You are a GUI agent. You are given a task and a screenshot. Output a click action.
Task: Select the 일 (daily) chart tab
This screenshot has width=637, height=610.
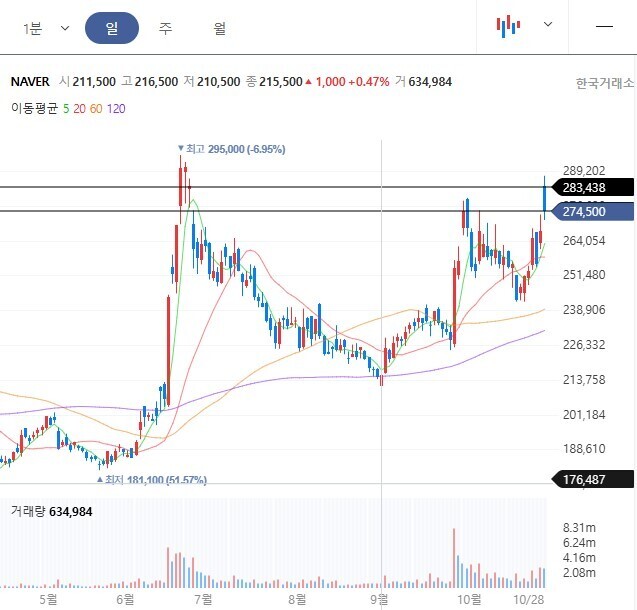coord(112,28)
